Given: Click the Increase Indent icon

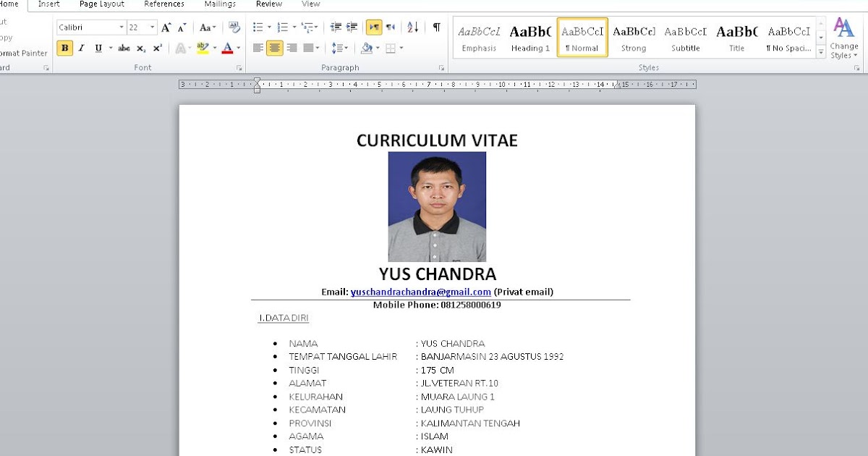Looking at the screenshot, I should (352, 28).
